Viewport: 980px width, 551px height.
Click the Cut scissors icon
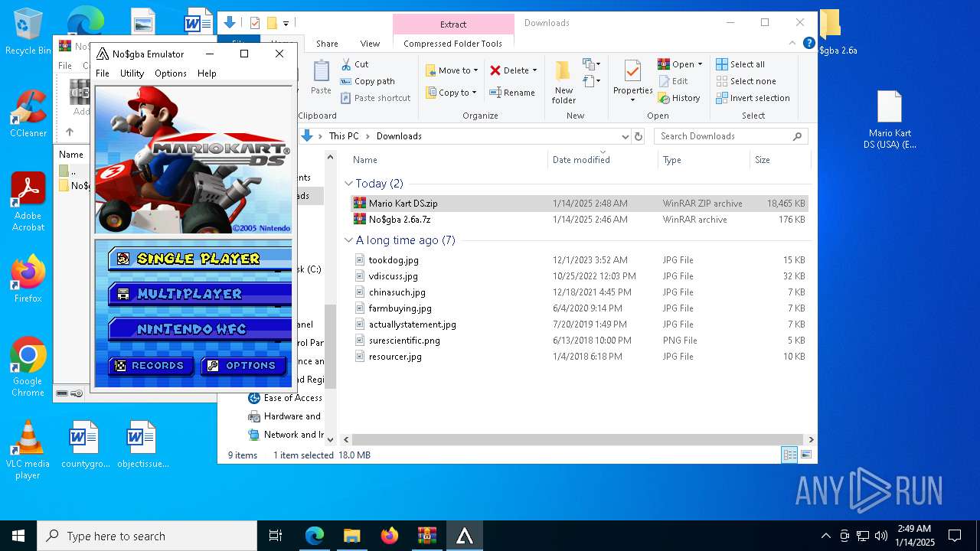[x=347, y=64]
